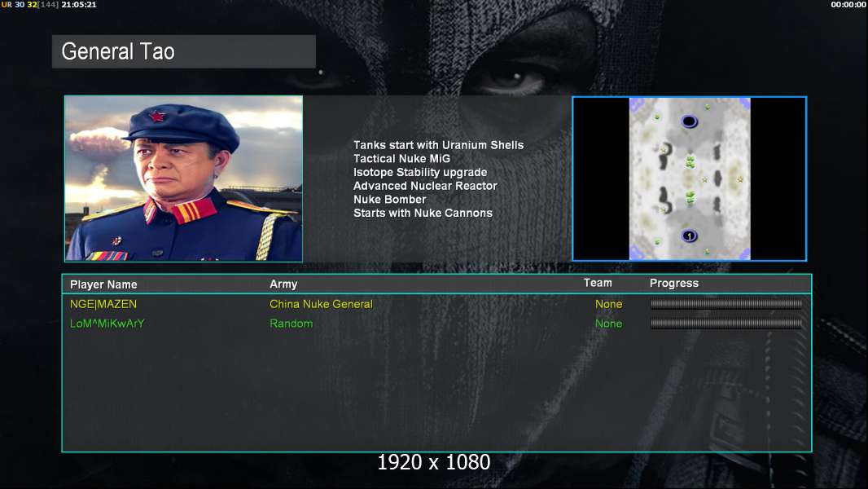Click the 21:05:21 clock overlay

coord(79,4)
